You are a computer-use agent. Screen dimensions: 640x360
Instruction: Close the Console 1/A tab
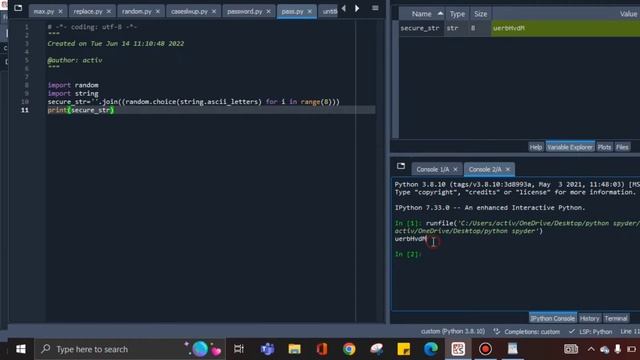[x=456, y=169]
